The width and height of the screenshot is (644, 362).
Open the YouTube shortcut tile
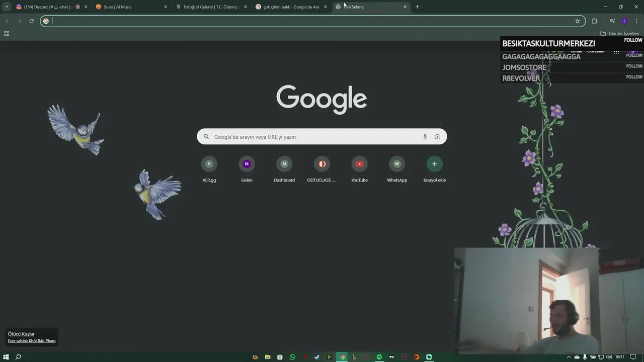359,169
